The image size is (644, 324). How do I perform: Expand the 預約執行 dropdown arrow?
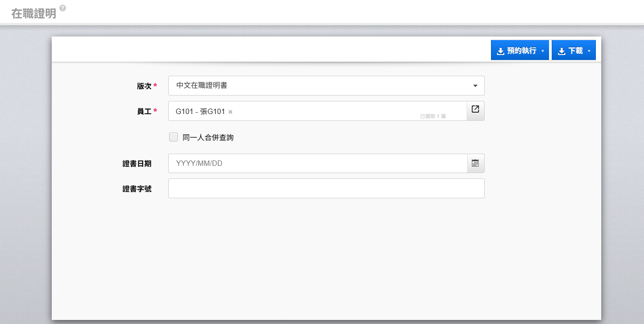click(543, 51)
